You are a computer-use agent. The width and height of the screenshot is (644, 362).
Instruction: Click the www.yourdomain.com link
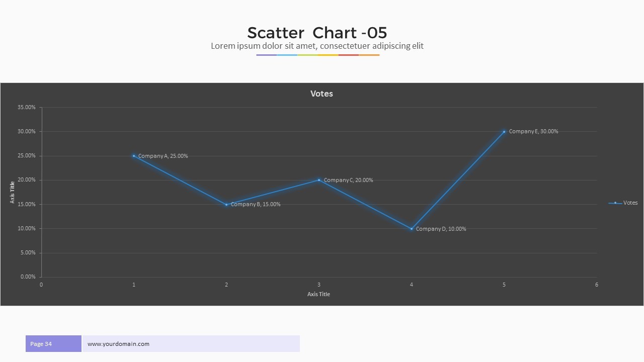pos(118,344)
